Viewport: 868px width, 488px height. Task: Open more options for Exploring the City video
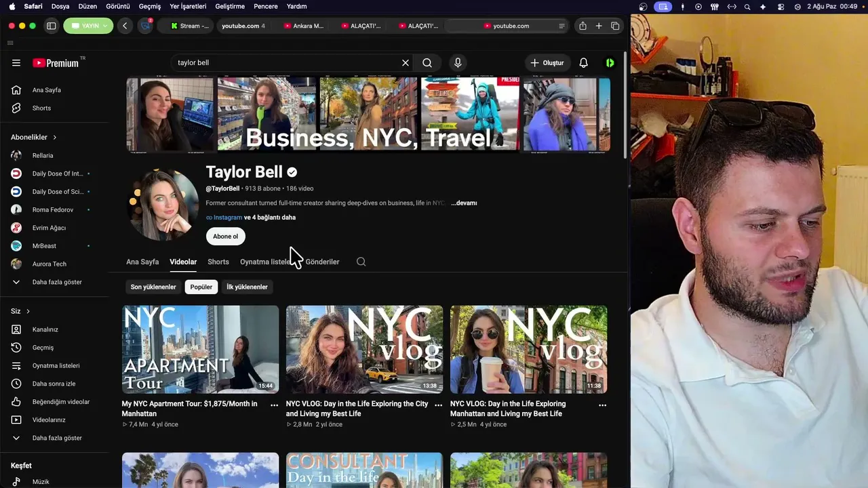[438, 405]
